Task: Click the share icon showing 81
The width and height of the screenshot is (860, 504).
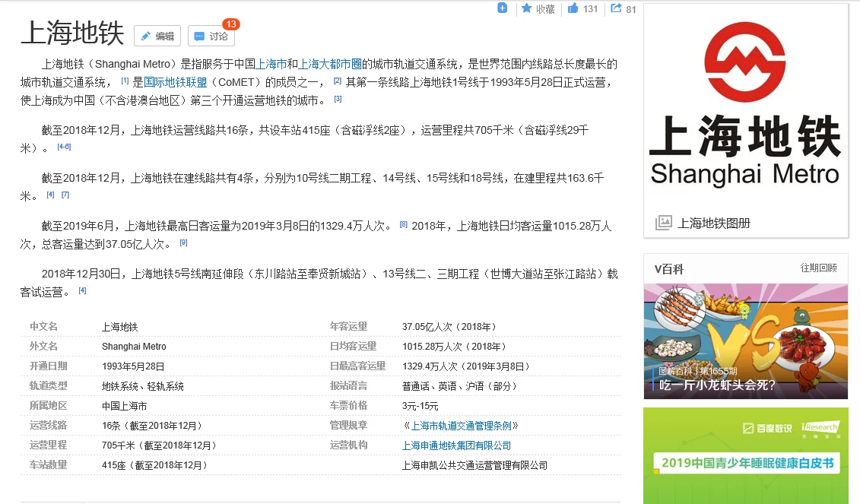Action: (616, 8)
